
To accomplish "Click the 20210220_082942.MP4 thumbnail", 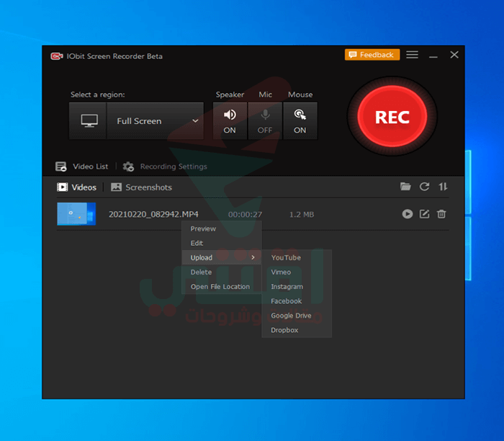I will [76, 214].
